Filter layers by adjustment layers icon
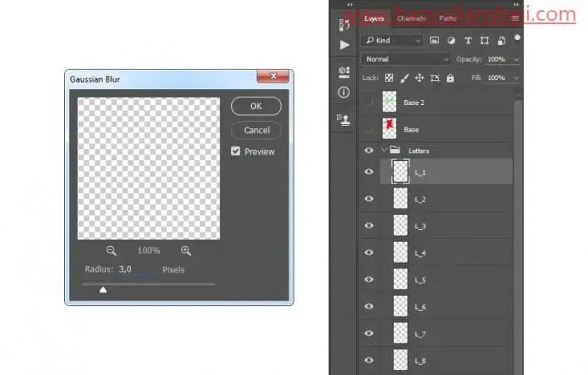This screenshot has width=588, height=375. 451,41
